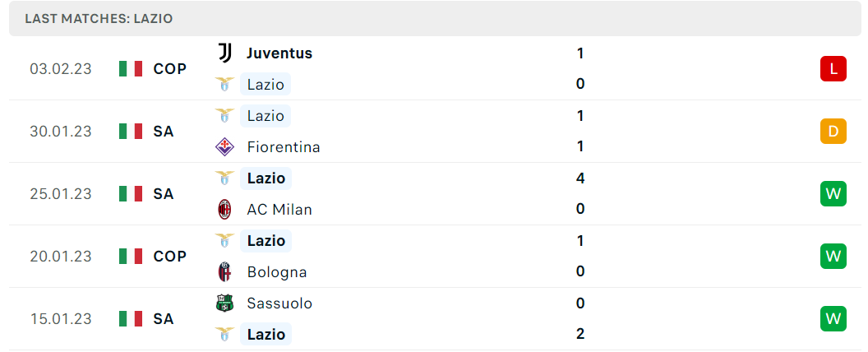Click the Juventus club crest icon
Image resolution: width=868 pixels, height=352 pixels.
coord(224,53)
